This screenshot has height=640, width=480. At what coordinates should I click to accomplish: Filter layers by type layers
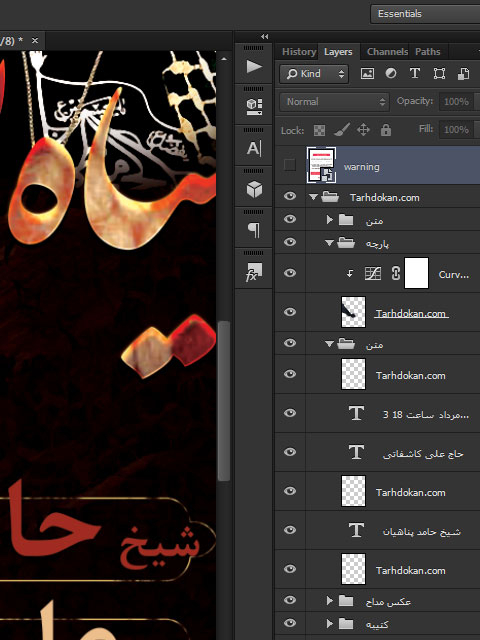[x=415, y=73]
